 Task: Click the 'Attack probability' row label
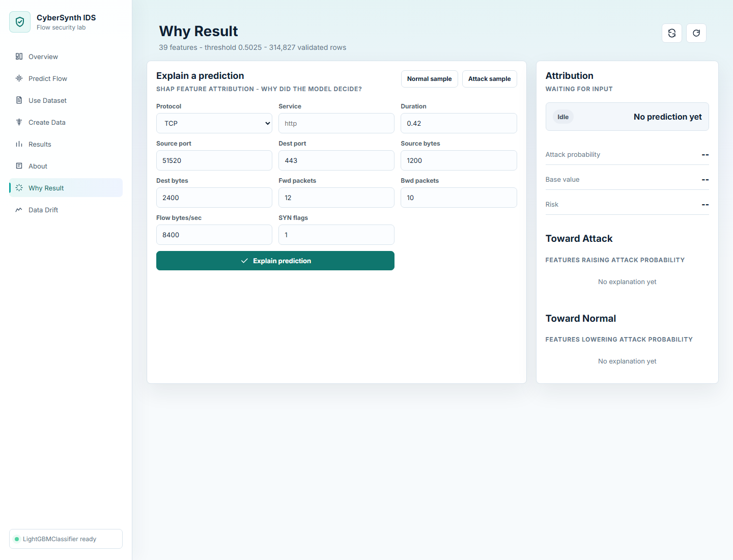pos(573,155)
